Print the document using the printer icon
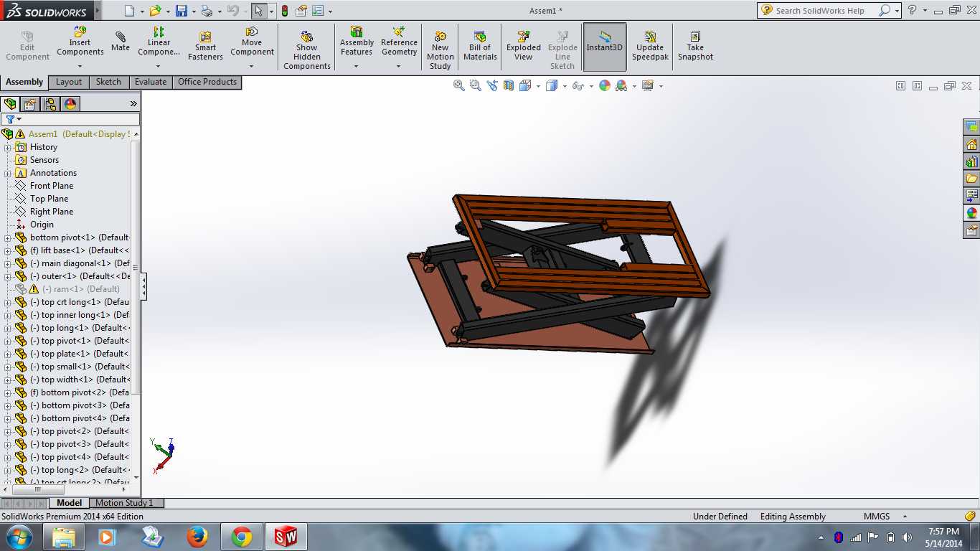 [207, 11]
